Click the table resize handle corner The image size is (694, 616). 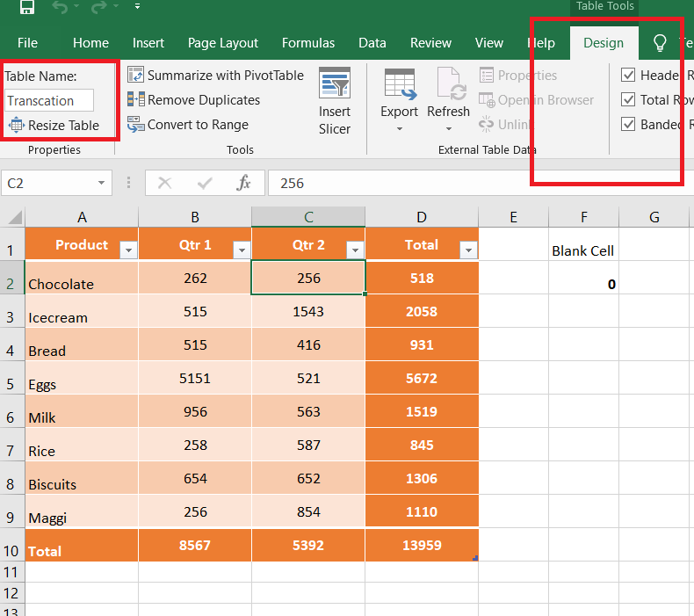click(475, 558)
